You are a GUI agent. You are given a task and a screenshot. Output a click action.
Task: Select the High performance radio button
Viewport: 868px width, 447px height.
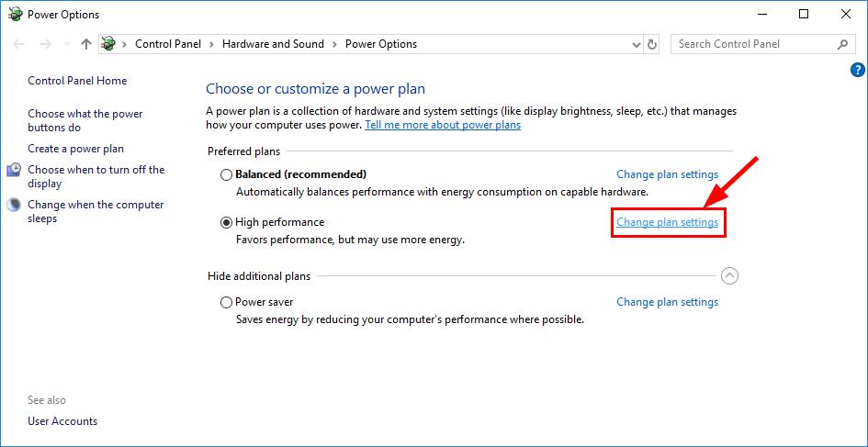(226, 222)
